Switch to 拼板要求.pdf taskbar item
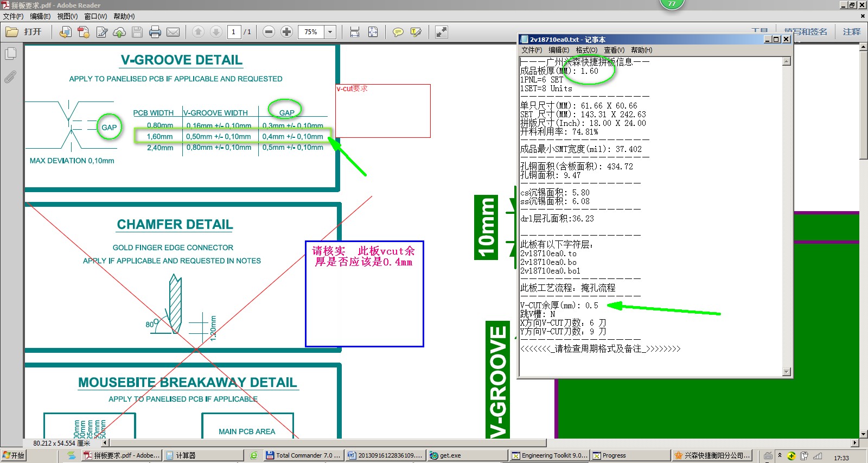The image size is (868, 463). coord(122,455)
